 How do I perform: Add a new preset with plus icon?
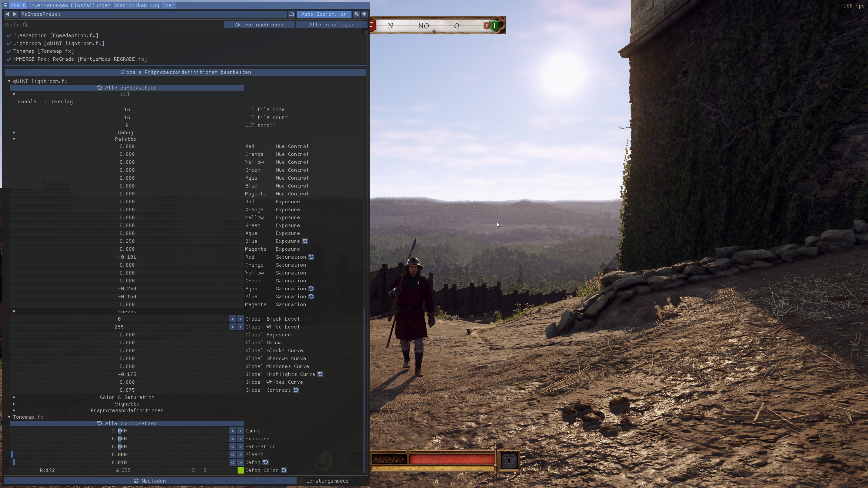[x=364, y=14]
